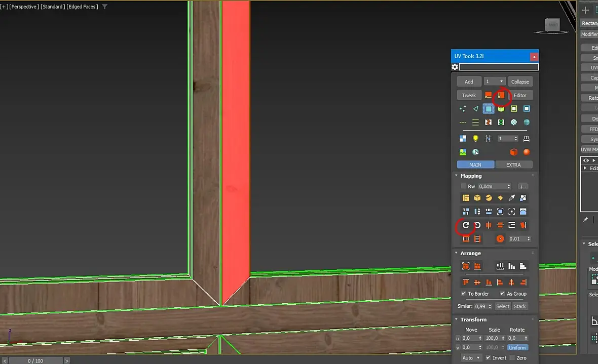This screenshot has width=598, height=364.
Task: Pick mapping with the eyedropper icon
Action: (x=512, y=198)
